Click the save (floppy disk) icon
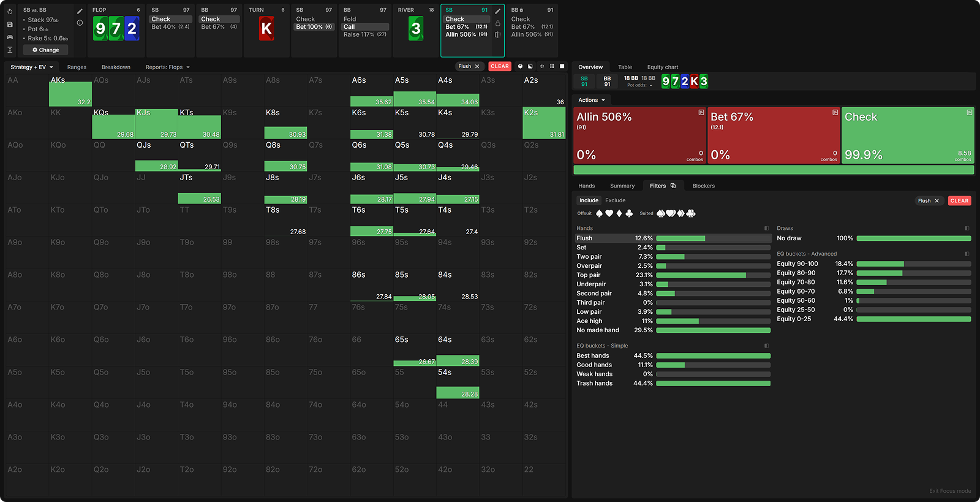This screenshot has height=502, width=980. (x=10, y=25)
